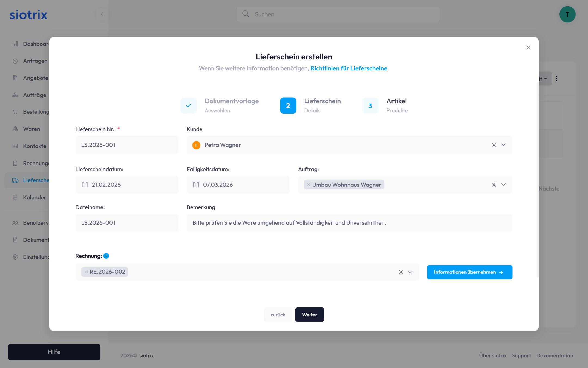Screen dimensions: 588x368
Task: Expand the Auftrag dropdown chevron
Action: (x=503, y=185)
